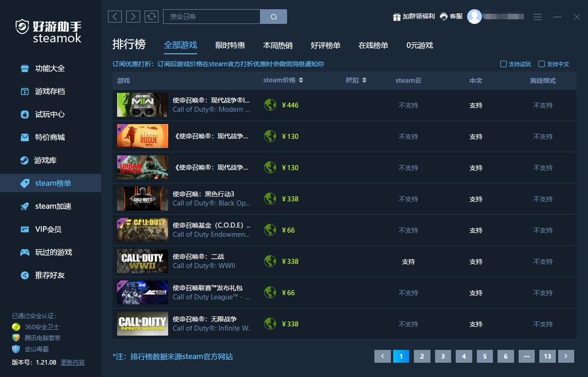The height and width of the screenshot is (377, 588).
Task: Go to page 4
Action: [464, 356]
